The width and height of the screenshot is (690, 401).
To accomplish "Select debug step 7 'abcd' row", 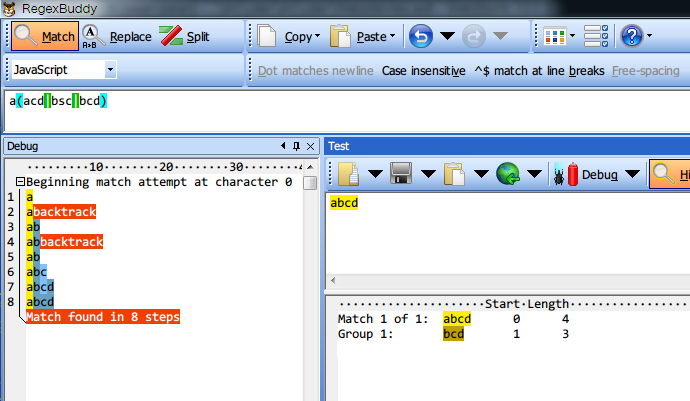I will [x=40, y=287].
